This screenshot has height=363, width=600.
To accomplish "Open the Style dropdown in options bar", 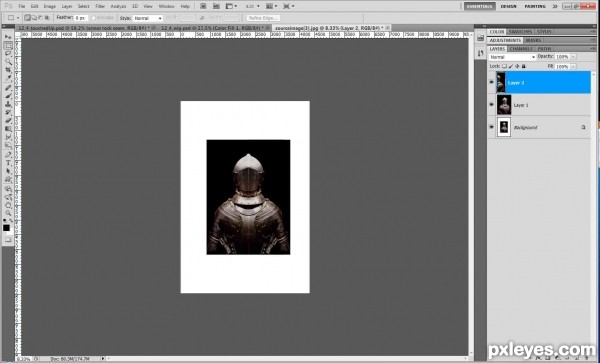I will click(x=148, y=18).
